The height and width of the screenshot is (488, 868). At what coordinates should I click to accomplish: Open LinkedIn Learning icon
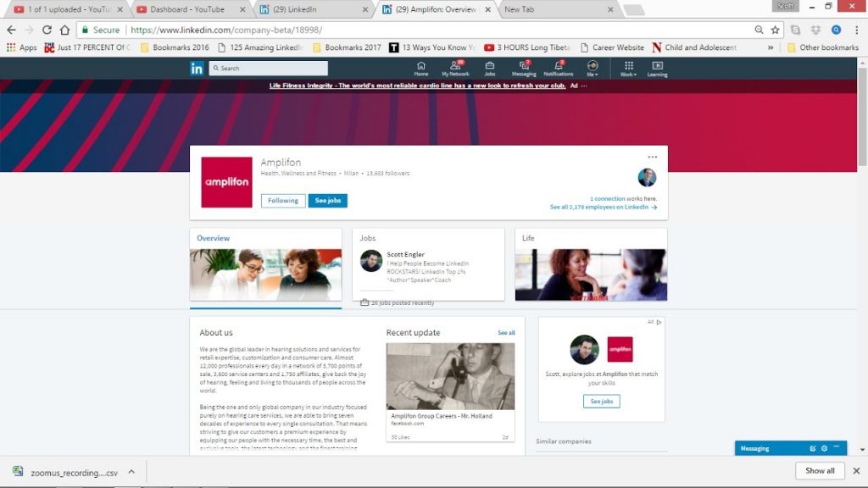click(657, 69)
